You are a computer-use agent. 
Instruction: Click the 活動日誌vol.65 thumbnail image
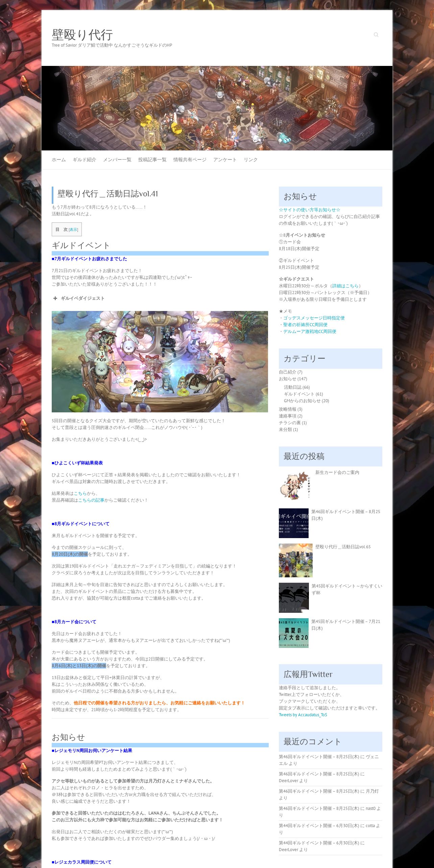coord(296,560)
